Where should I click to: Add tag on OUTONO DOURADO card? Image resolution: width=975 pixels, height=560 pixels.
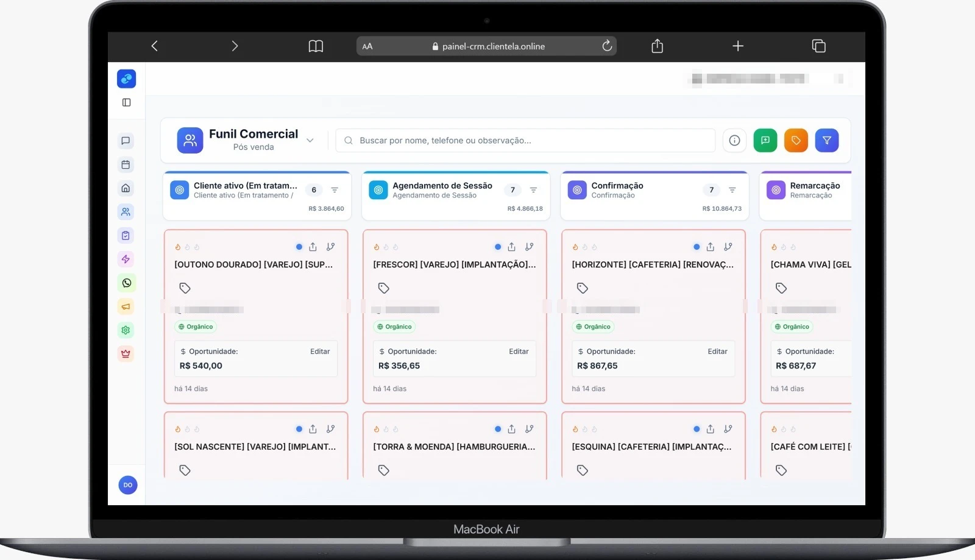click(185, 288)
